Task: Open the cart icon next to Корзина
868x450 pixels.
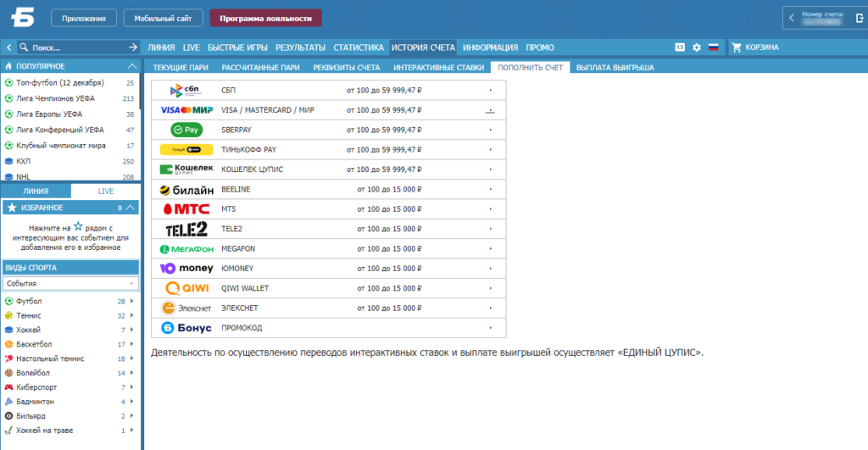Action: tap(737, 47)
